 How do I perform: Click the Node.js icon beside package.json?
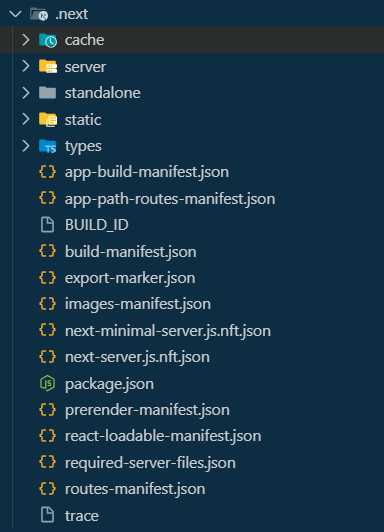[x=47, y=383]
